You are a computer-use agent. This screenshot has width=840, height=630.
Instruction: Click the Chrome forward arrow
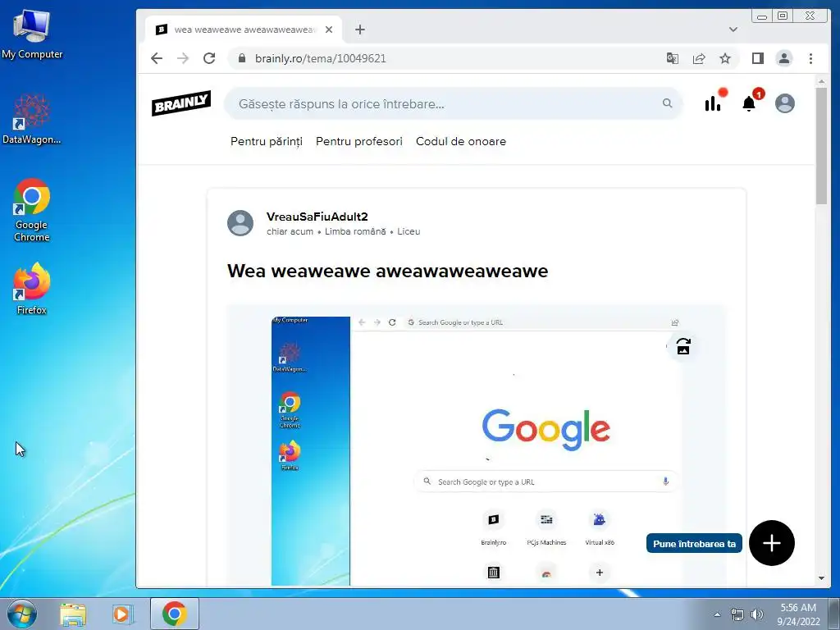pos(183,58)
